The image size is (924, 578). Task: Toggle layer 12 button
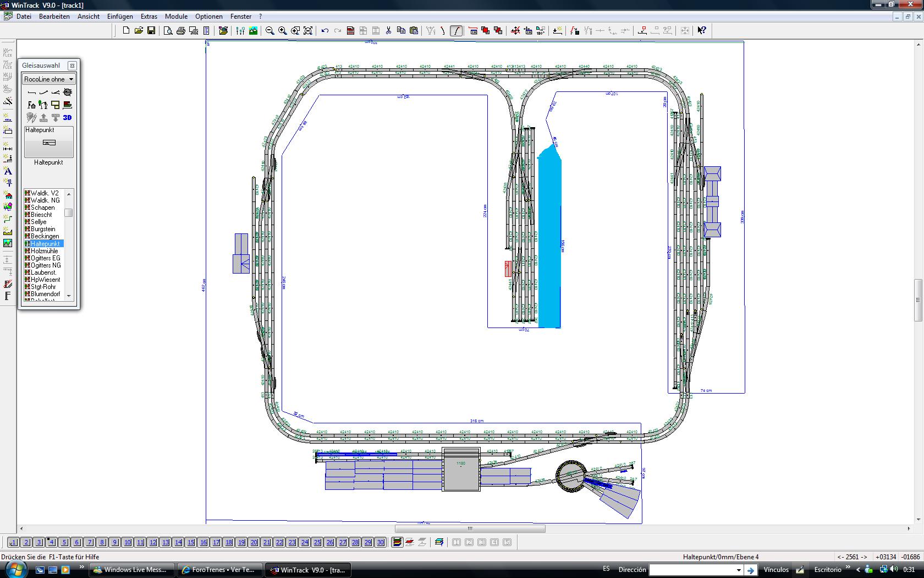[153, 542]
